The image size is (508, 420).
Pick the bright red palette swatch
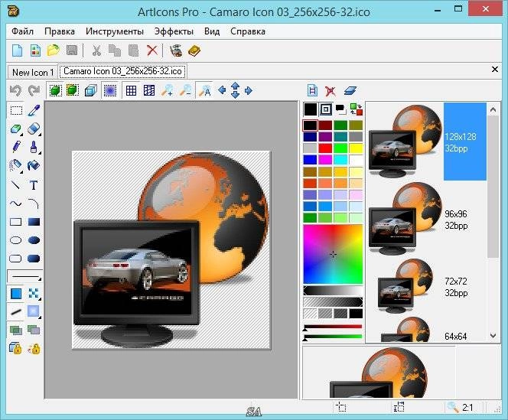pos(325,148)
